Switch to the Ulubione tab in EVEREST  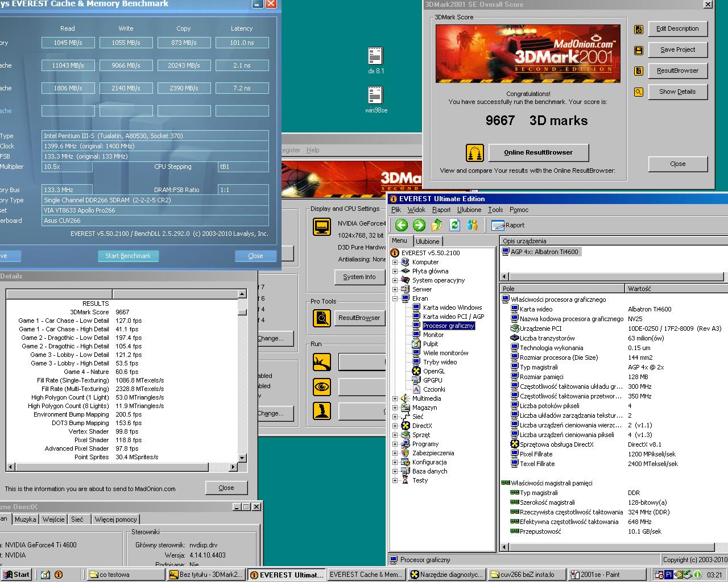pyautogui.click(x=427, y=242)
